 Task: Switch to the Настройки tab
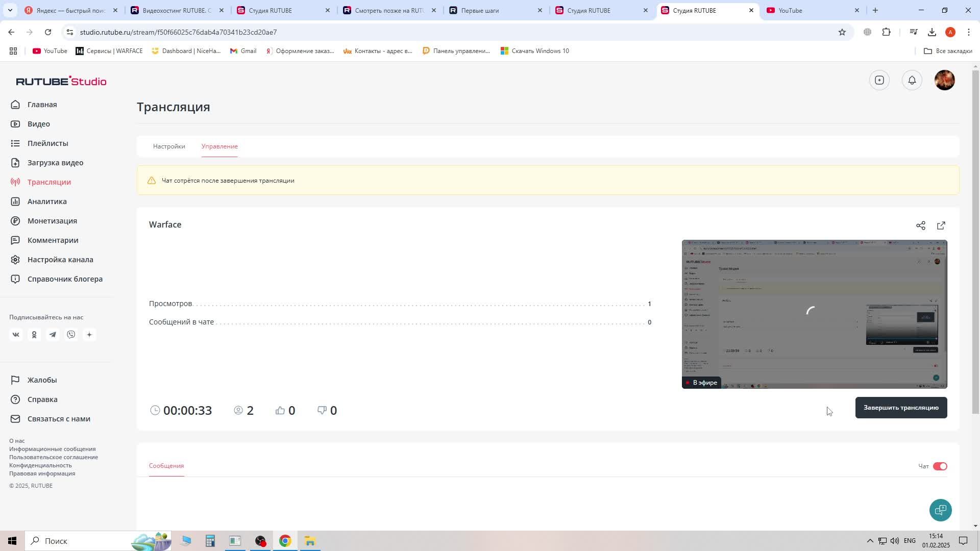[x=169, y=146]
